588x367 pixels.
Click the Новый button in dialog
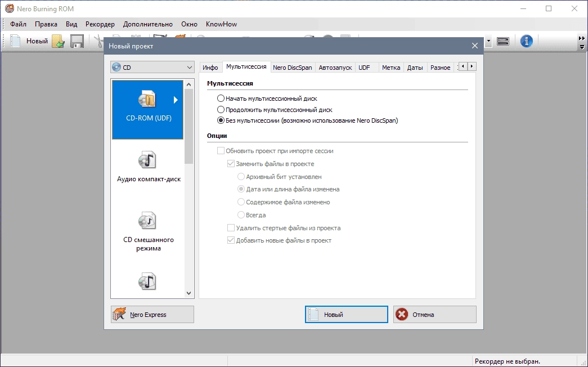[x=347, y=315]
